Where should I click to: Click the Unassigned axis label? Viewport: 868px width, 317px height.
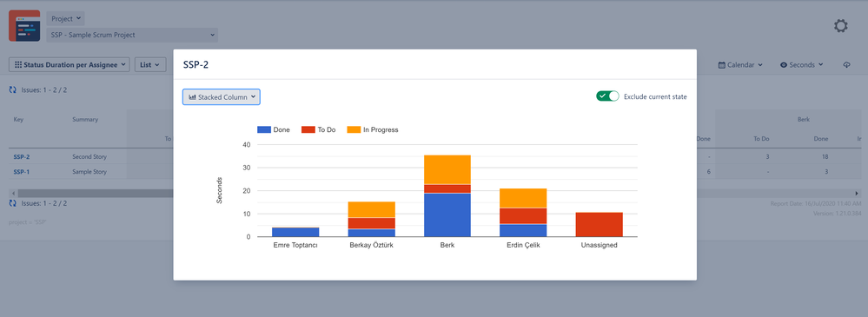coord(599,245)
